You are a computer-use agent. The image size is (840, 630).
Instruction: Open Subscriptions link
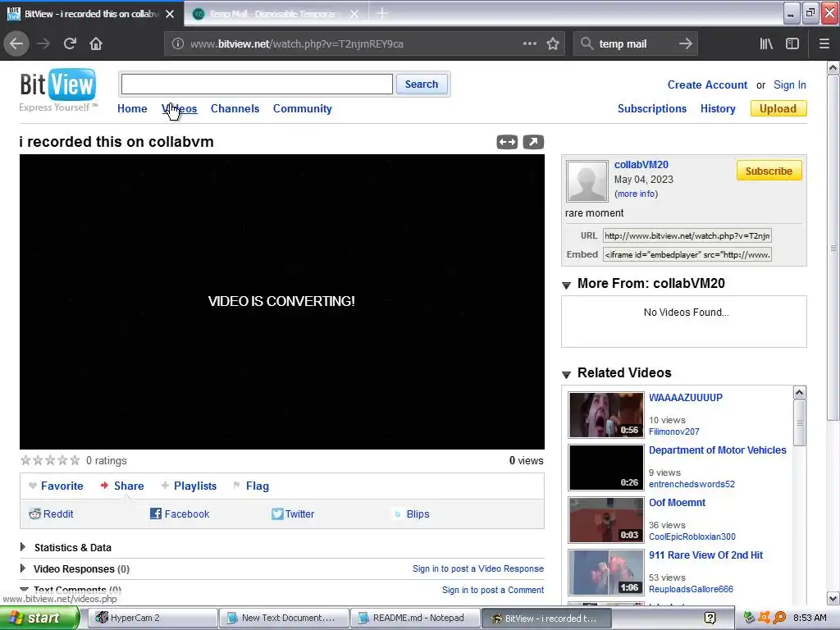pyautogui.click(x=652, y=109)
